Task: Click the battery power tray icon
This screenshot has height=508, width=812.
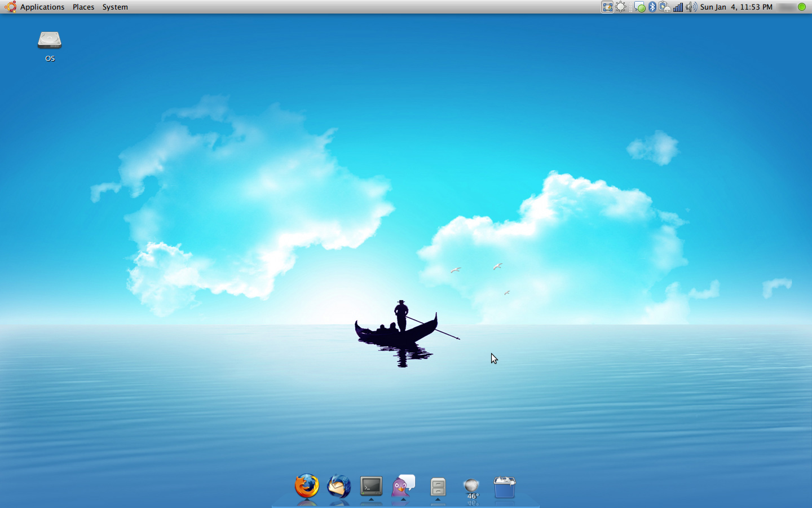Action: coord(665,7)
